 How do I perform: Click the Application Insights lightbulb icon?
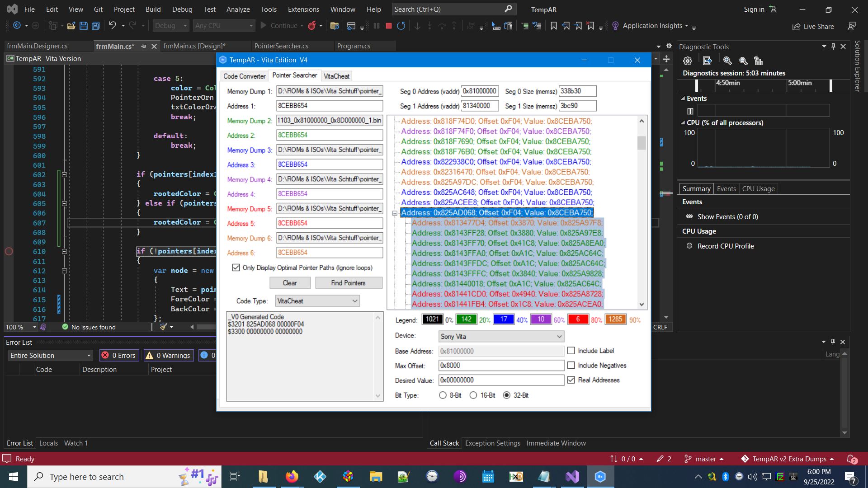coord(615,26)
